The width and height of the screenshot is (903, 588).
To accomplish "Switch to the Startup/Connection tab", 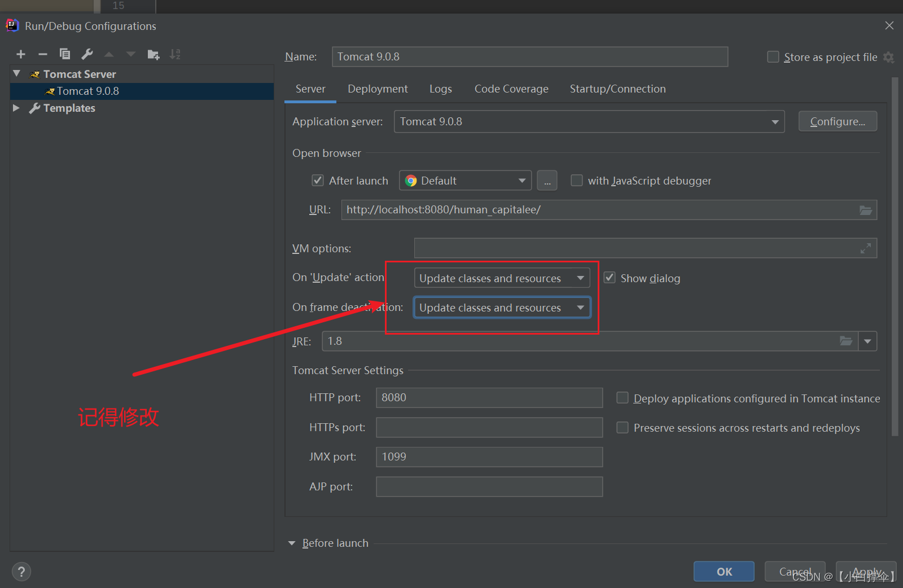I will 618,89.
